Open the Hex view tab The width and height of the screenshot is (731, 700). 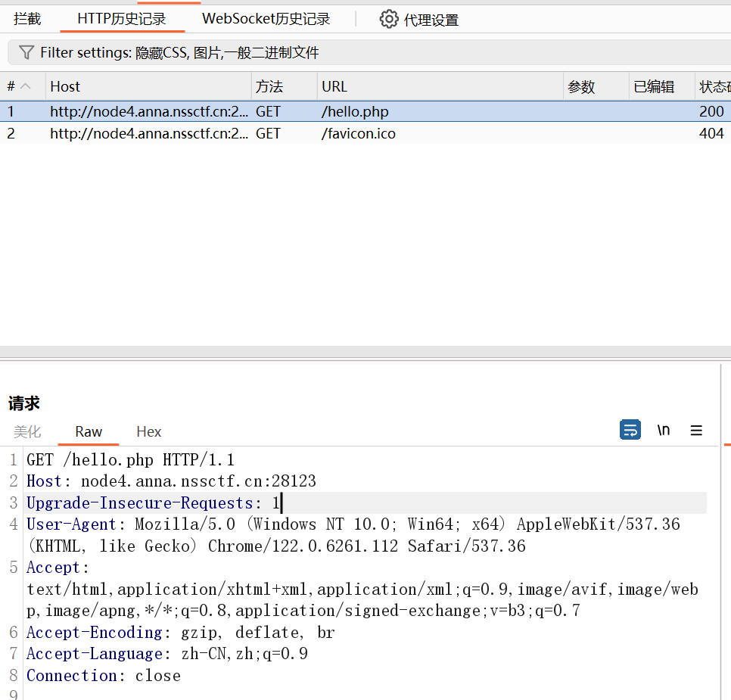(x=148, y=431)
